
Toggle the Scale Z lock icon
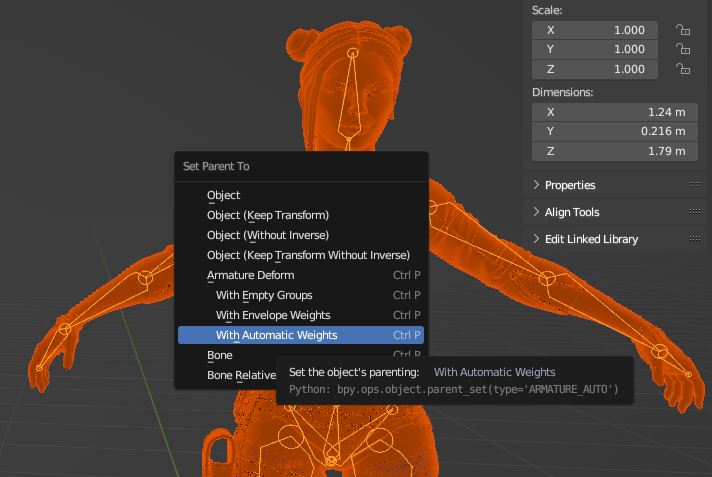(683, 69)
